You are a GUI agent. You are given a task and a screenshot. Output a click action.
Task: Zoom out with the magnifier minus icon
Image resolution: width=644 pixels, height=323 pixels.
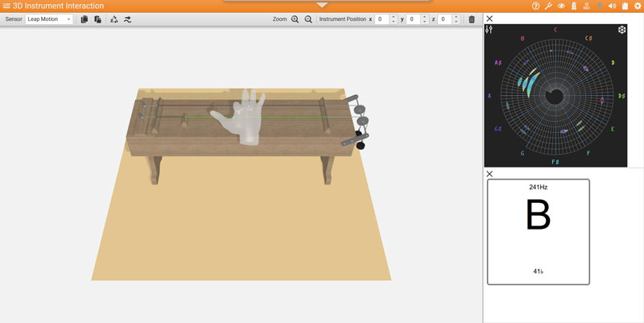tap(308, 19)
